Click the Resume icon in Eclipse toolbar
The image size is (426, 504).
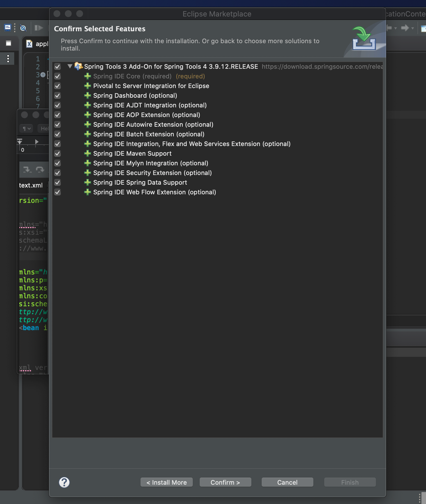[x=39, y=28]
